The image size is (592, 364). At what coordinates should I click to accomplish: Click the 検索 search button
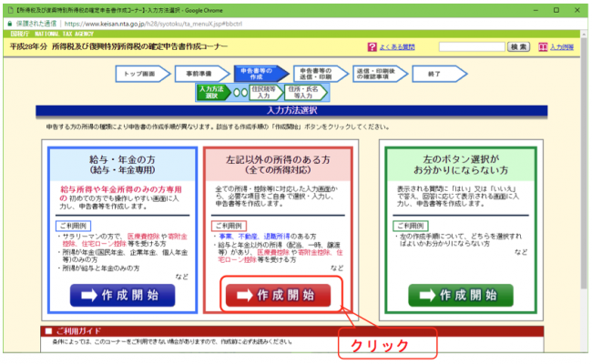click(518, 46)
